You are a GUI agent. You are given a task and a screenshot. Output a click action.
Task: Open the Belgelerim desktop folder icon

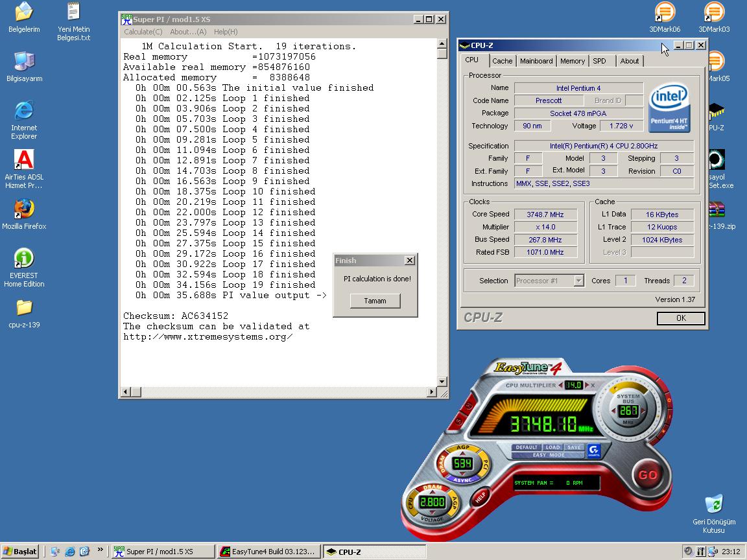tap(24, 17)
